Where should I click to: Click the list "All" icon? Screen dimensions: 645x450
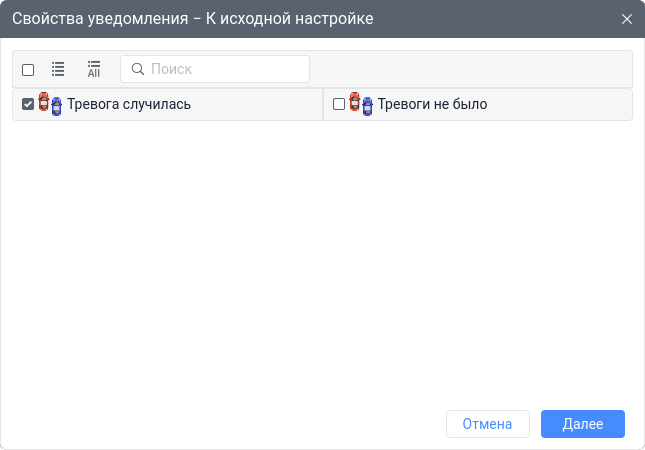[94, 69]
